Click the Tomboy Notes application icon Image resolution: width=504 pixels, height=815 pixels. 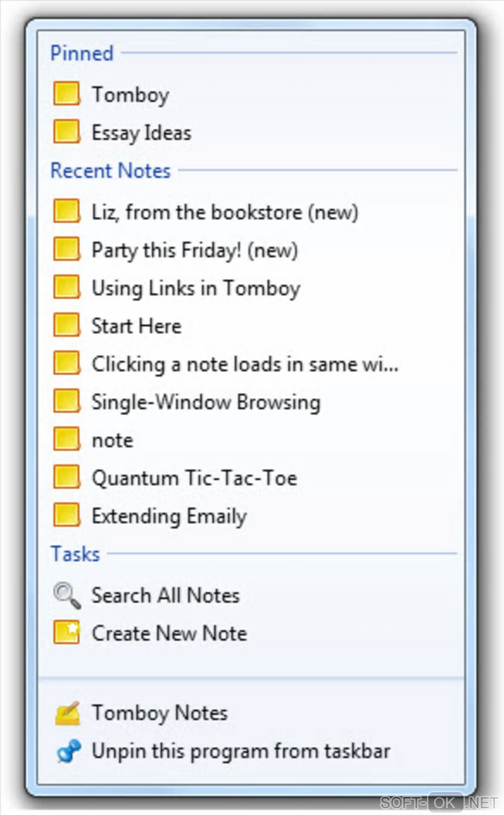(67, 713)
